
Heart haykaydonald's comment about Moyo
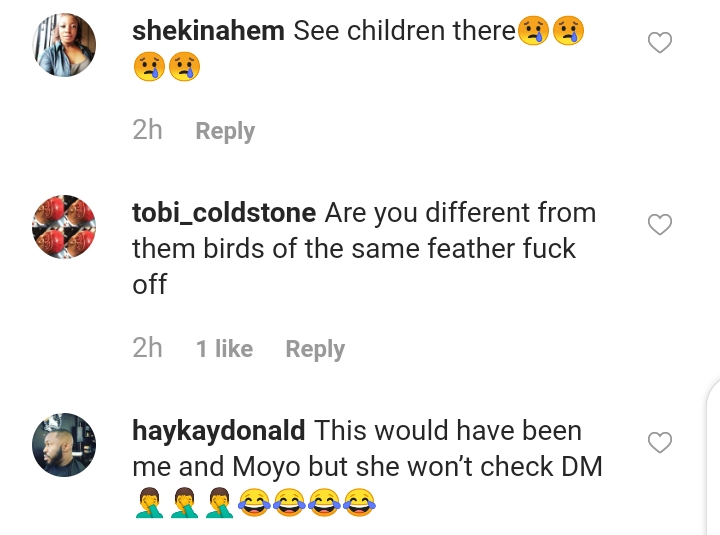tap(659, 442)
